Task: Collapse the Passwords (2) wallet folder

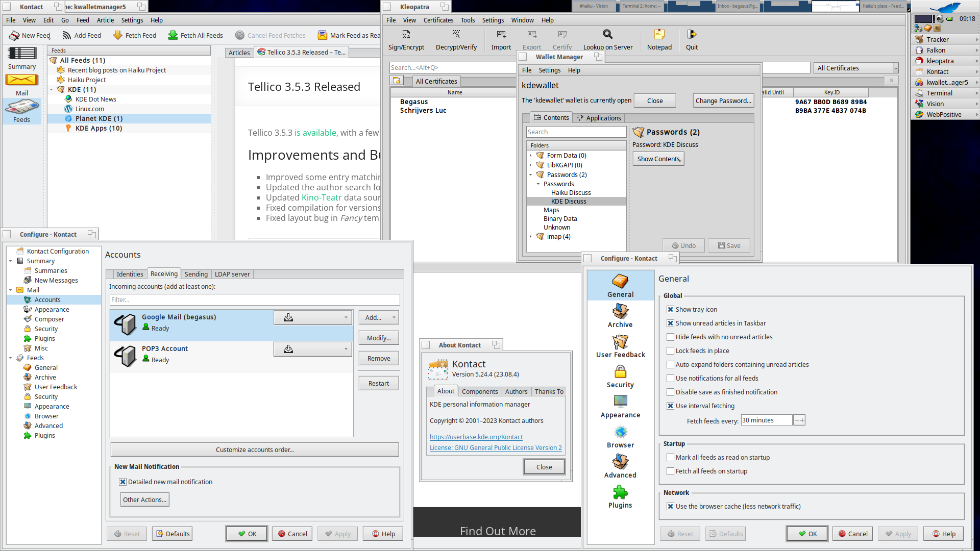Action: coord(530,174)
